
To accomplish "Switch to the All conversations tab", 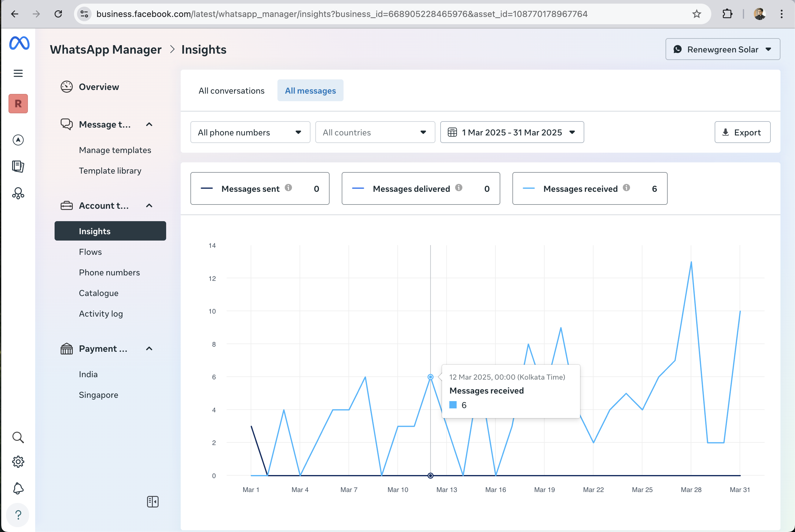I will [x=232, y=91].
